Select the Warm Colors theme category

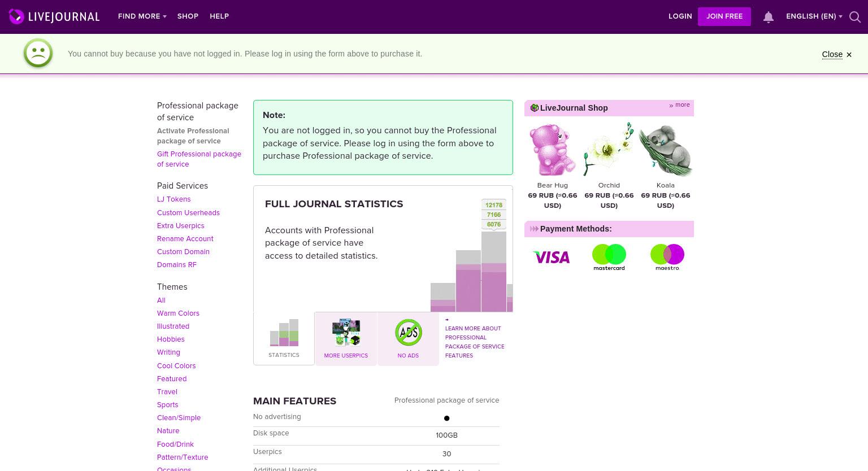[178, 313]
